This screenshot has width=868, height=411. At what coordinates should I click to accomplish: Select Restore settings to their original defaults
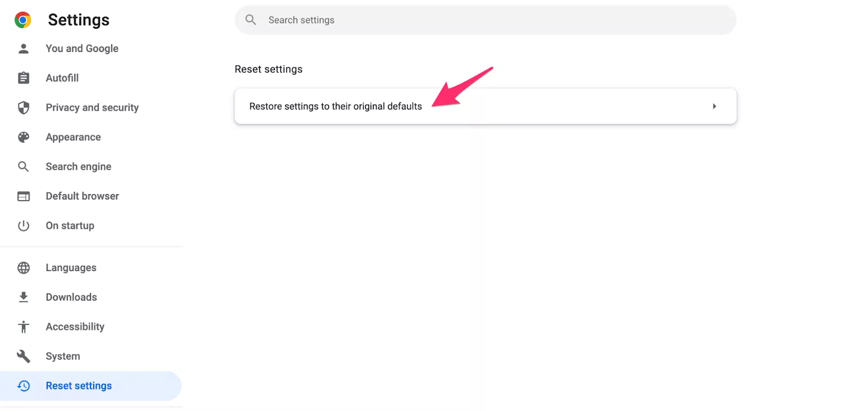(486, 106)
